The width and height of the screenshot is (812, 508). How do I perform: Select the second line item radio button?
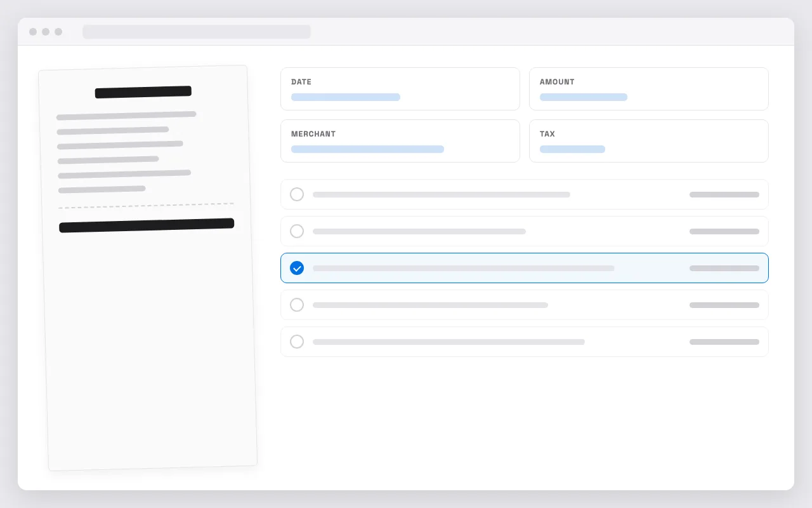(x=297, y=231)
